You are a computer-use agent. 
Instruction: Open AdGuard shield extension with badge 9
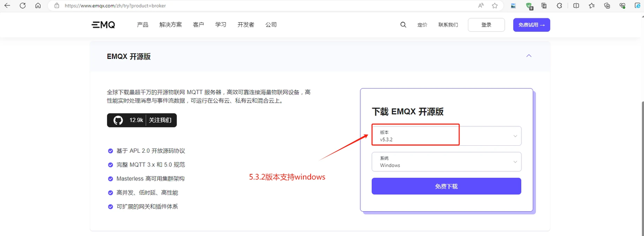[529, 6]
